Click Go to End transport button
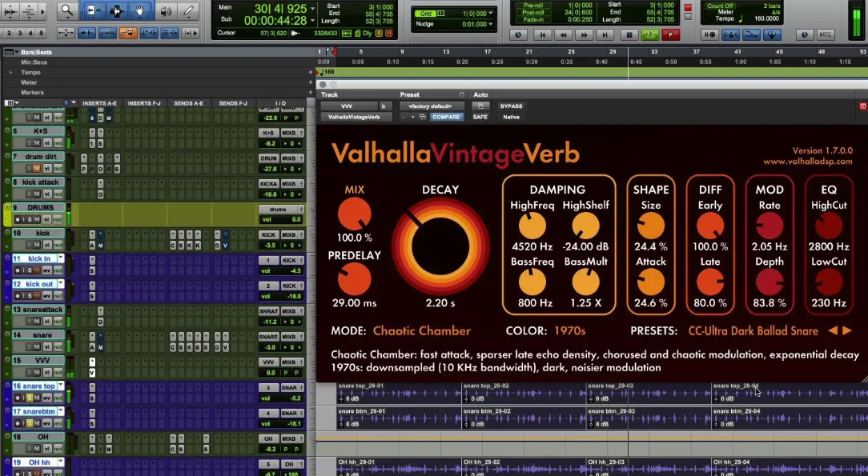This screenshot has width=868, height=476. 605,35
